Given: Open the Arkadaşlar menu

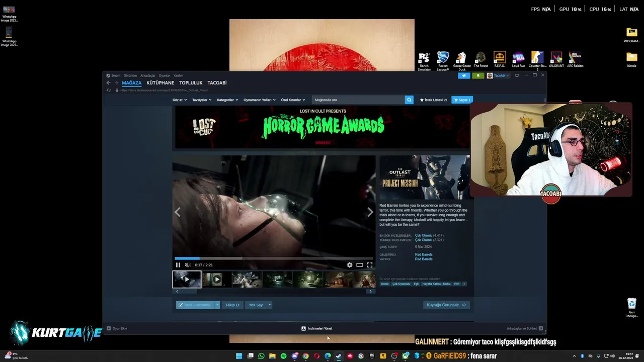Looking at the screenshot, I should tap(148, 75).
